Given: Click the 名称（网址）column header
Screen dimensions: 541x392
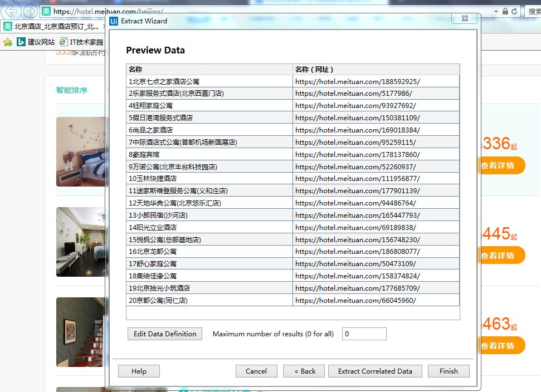Looking at the screenshot, I should [376, 69].
